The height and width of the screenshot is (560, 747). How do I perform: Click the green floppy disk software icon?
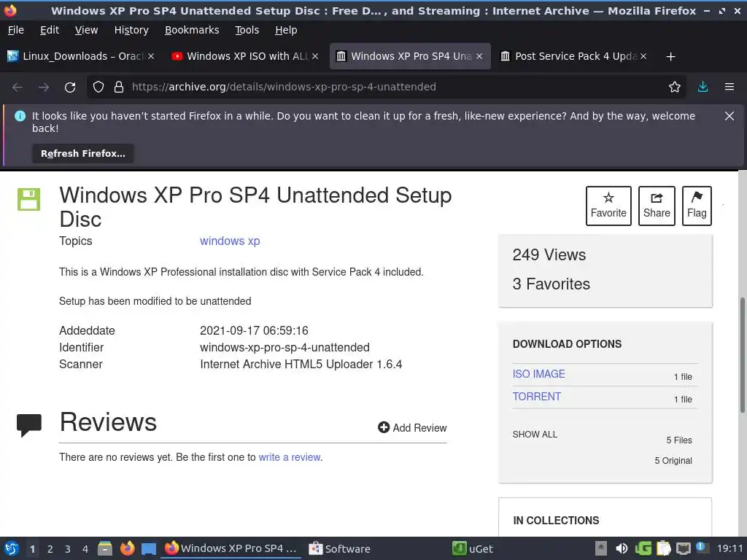28,199
